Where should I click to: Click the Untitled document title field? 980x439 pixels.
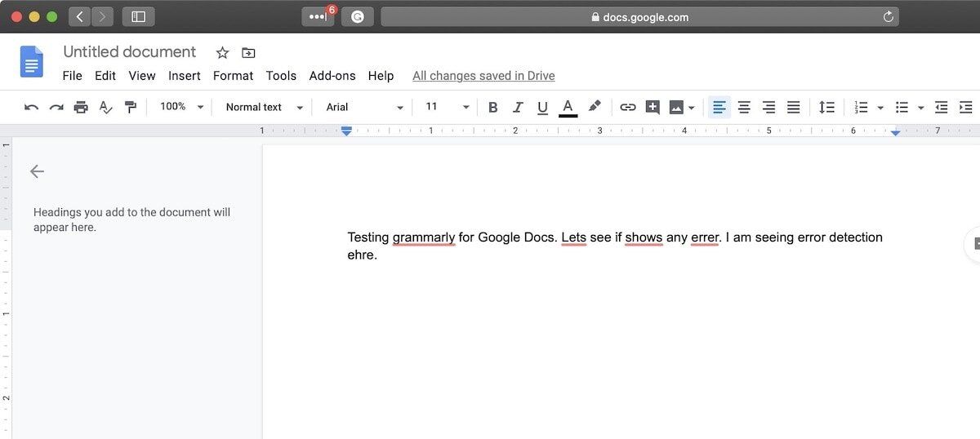tap(130, 52)
